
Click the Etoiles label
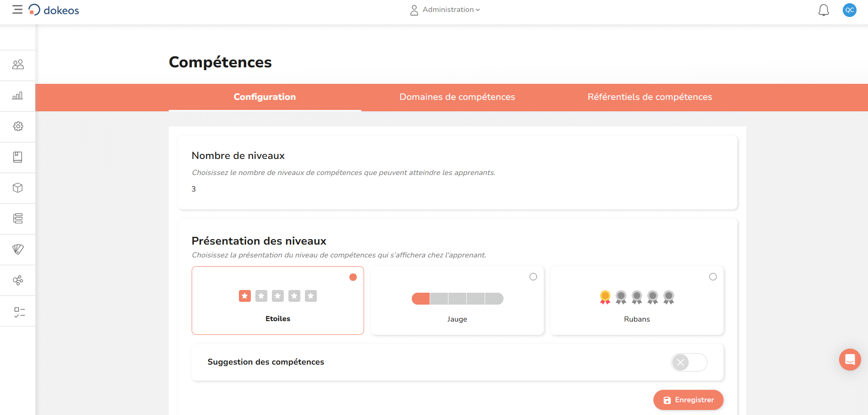click(x=278, y=319)
